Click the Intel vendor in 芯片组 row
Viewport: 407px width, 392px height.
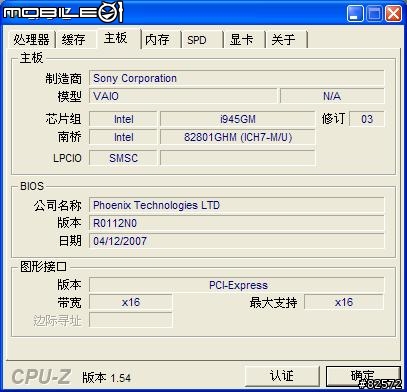pyautogui.click(x=123, y=119)
